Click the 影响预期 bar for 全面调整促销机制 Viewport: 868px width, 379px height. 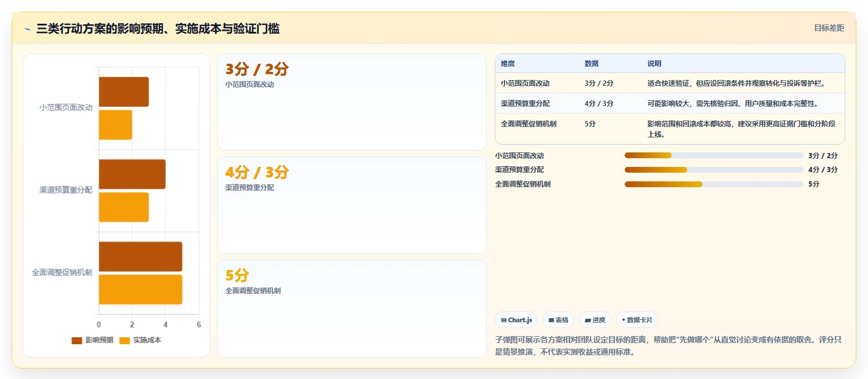coord(141,256)
